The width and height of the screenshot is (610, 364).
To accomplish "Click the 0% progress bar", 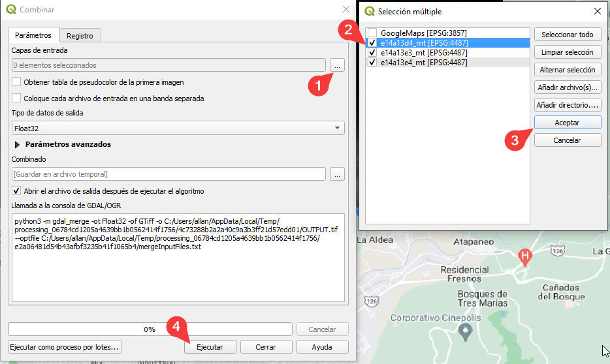I will [150, 329].
